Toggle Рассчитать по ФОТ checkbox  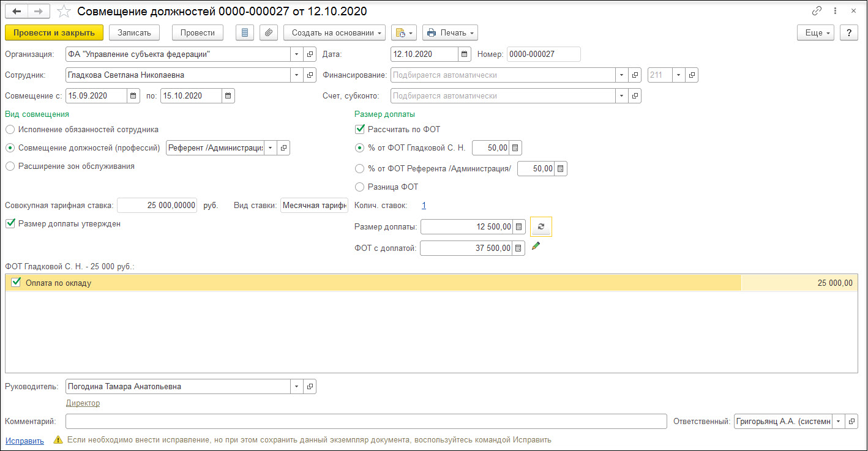[x=360, y=129]
